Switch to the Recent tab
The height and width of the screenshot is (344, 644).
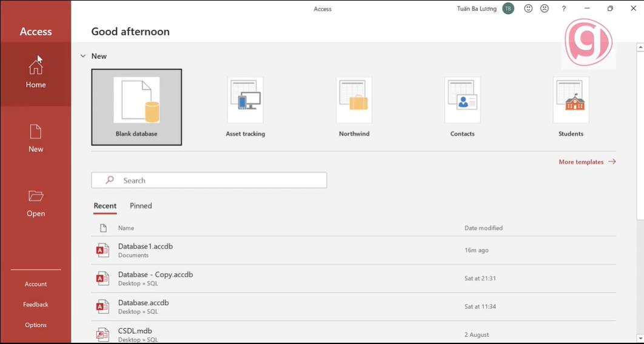pos(105,206)
